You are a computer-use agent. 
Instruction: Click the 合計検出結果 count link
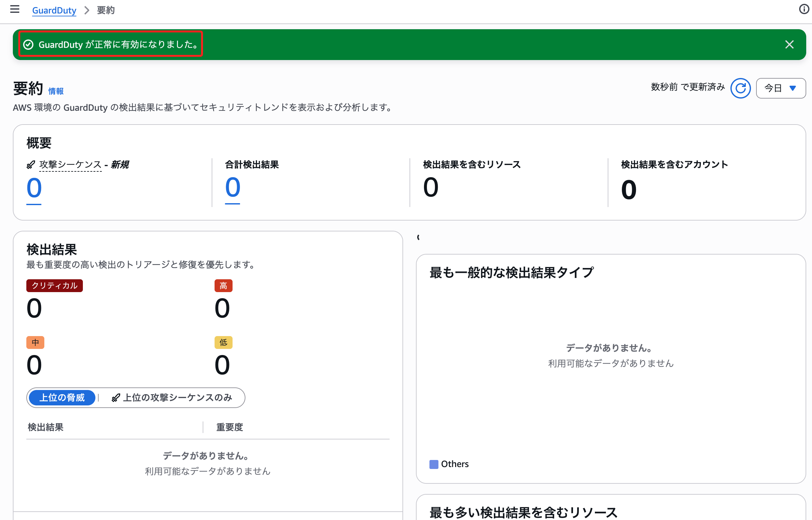pyautogui.click(x=233, y=188)
